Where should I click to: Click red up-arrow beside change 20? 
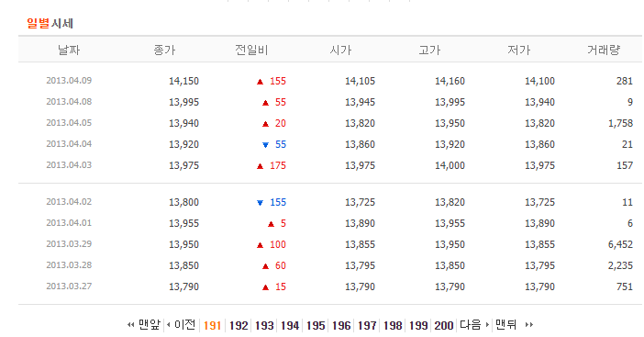pyautogui.click(x=265, y=124)
